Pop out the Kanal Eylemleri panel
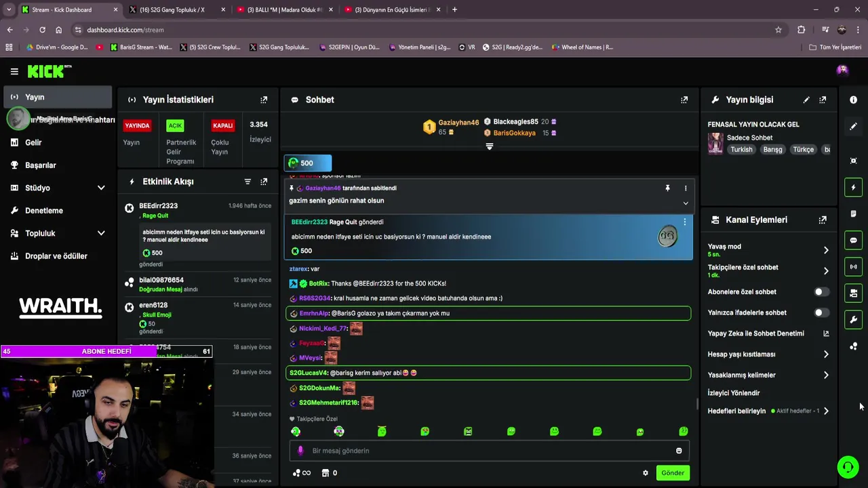The image size is (868, 488). (823, 220)
